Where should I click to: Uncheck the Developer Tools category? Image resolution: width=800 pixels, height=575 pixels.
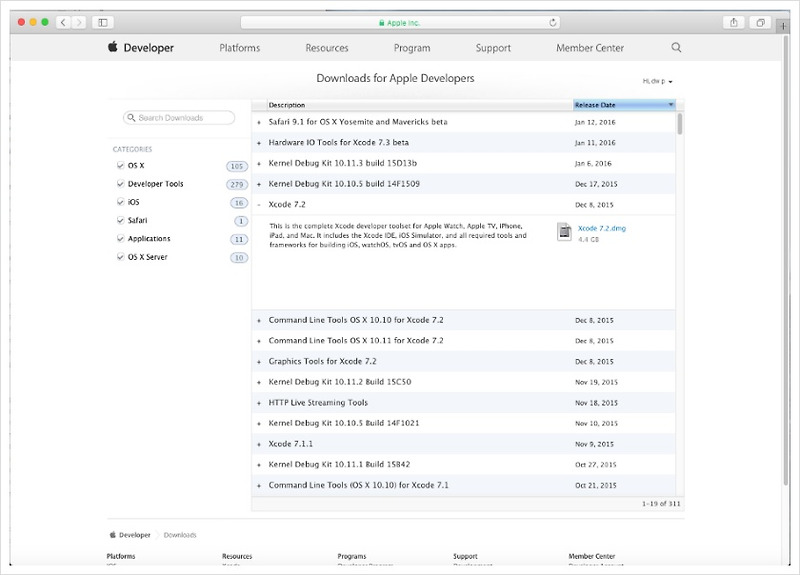120,184
